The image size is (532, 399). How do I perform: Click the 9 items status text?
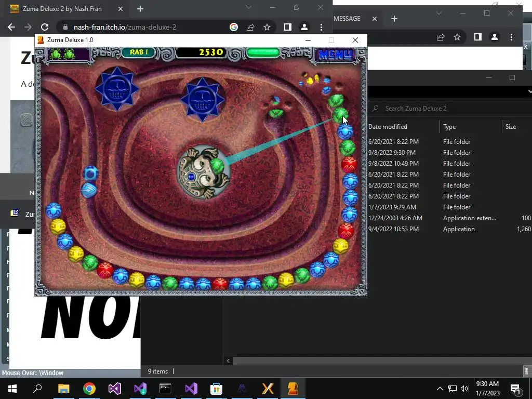(x=158, y=371)
